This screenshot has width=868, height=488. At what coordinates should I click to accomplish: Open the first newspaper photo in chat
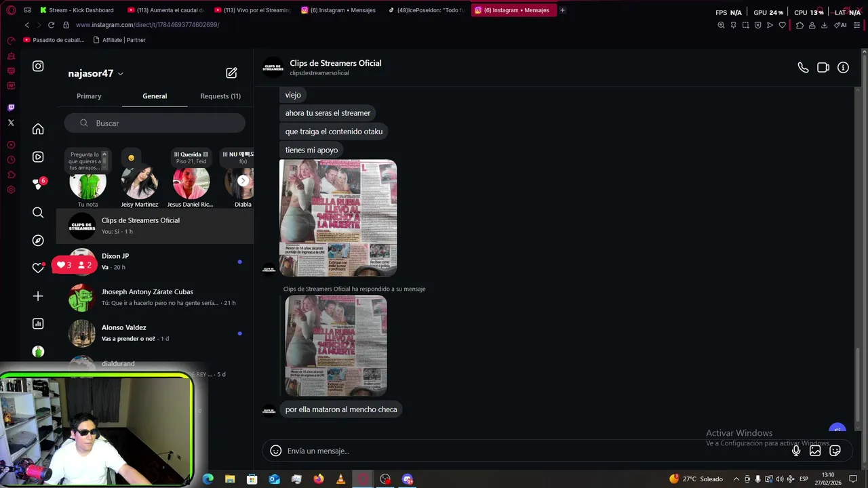coord(338,218)
